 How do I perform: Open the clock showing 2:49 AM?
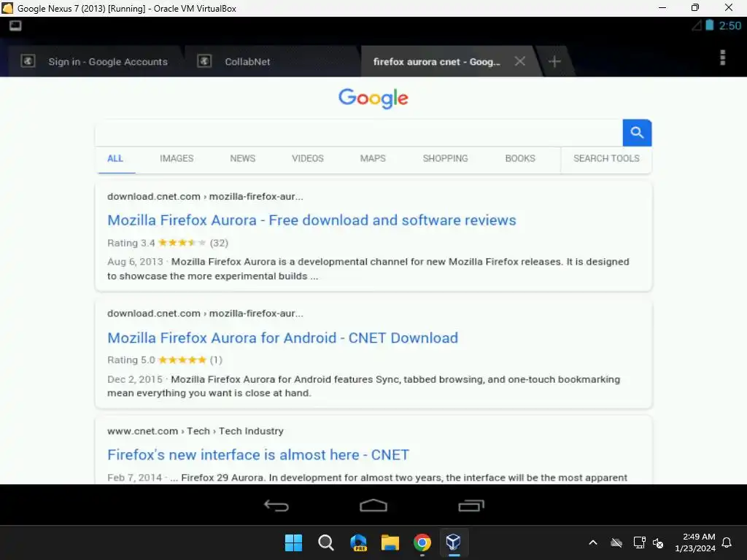[695, 542]
